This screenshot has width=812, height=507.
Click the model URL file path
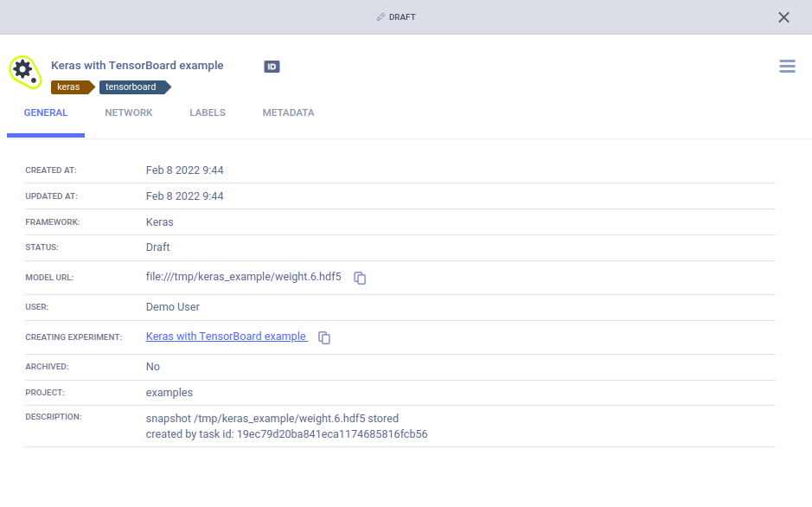pos(244,277)
